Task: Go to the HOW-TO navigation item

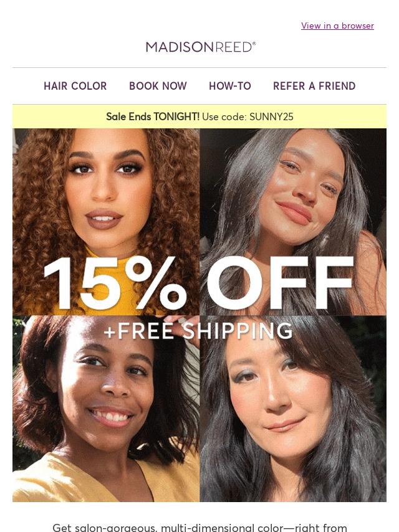Action: (x=230, y=86)
